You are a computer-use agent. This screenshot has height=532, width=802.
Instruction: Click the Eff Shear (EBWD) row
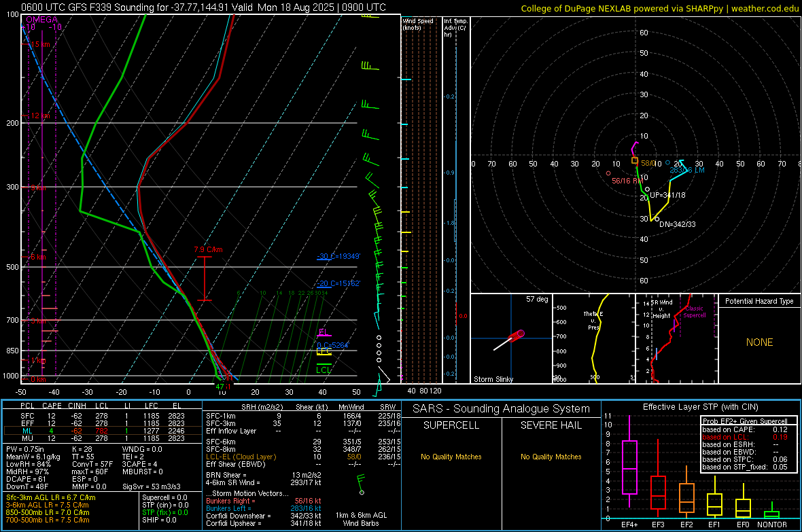coord(303,465)
